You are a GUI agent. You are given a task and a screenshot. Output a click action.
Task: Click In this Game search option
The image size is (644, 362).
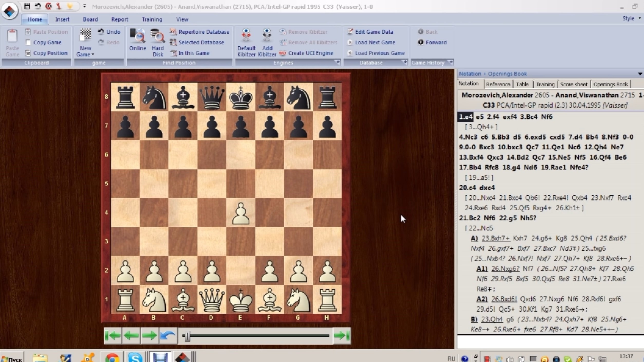pyautogui.click(x=190, y=53)
